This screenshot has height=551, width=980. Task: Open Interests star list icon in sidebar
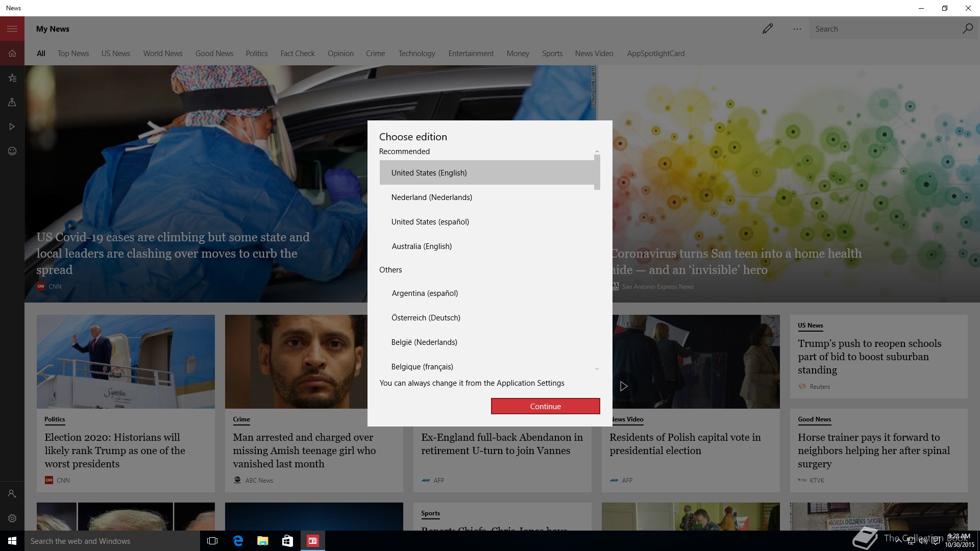point(12,78)
